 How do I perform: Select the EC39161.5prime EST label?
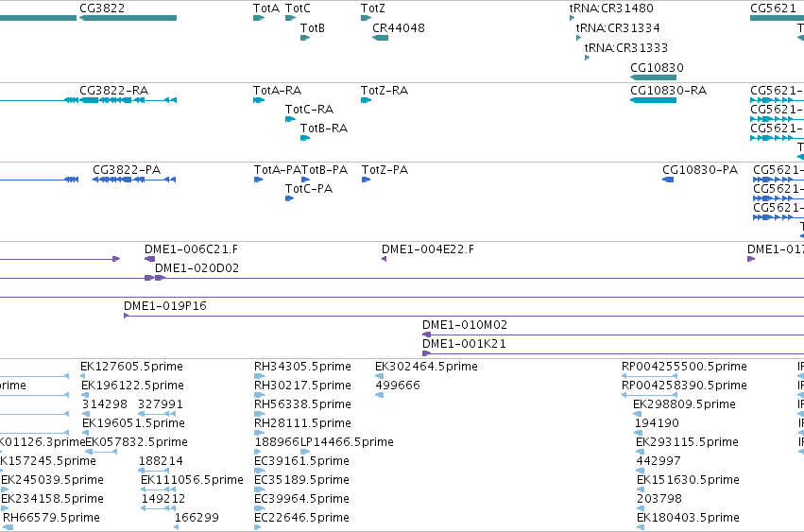pyautogui.click(x=302, y=462)
